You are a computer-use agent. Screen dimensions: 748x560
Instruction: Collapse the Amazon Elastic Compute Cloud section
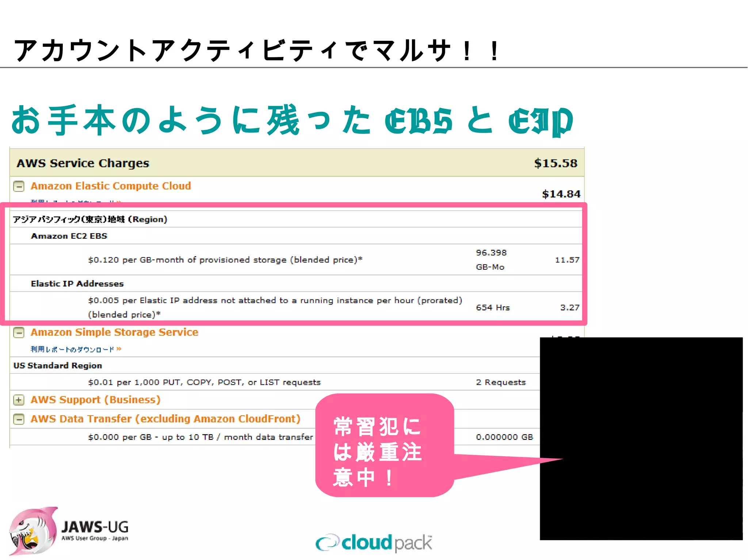coord(19,187)
